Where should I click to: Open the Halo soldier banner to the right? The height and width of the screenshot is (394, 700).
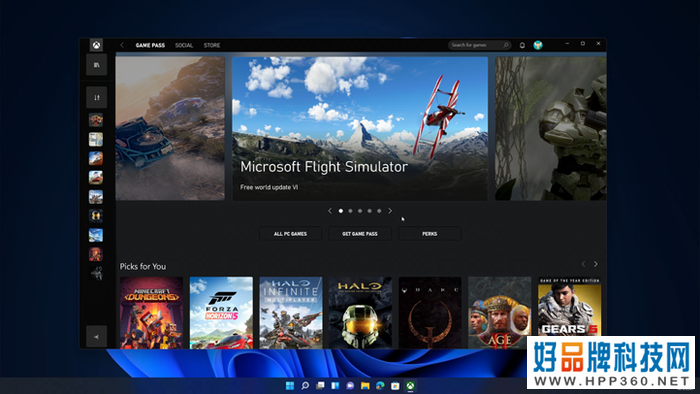click(550, 129)
